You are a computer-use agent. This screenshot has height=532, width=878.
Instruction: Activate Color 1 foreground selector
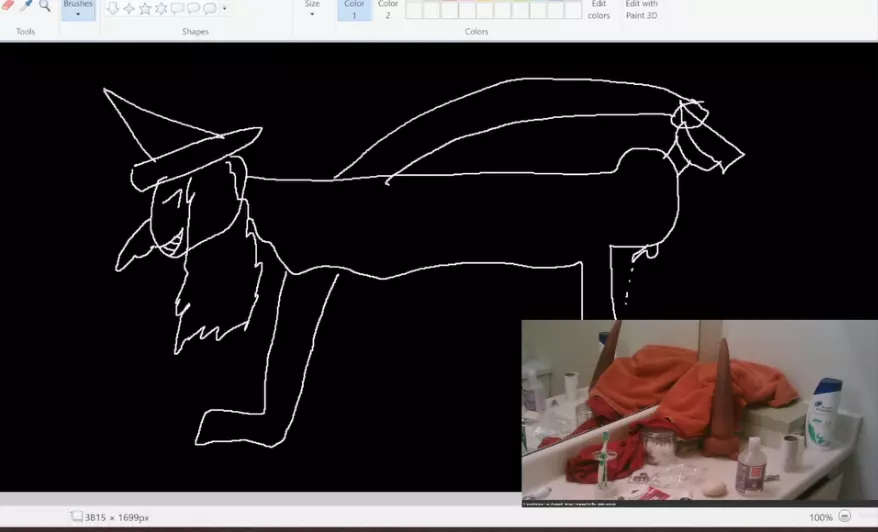pyautogui.click(x=354, y=10)
